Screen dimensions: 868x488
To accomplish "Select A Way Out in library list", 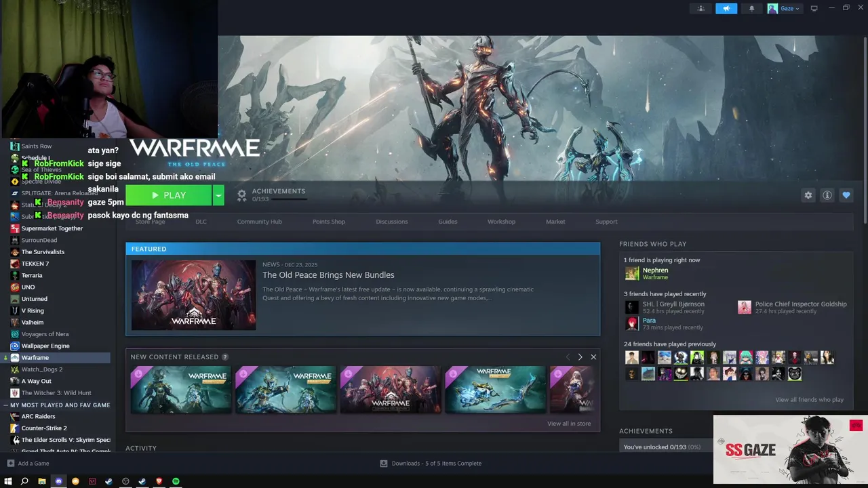I will [x=37, y=381].
